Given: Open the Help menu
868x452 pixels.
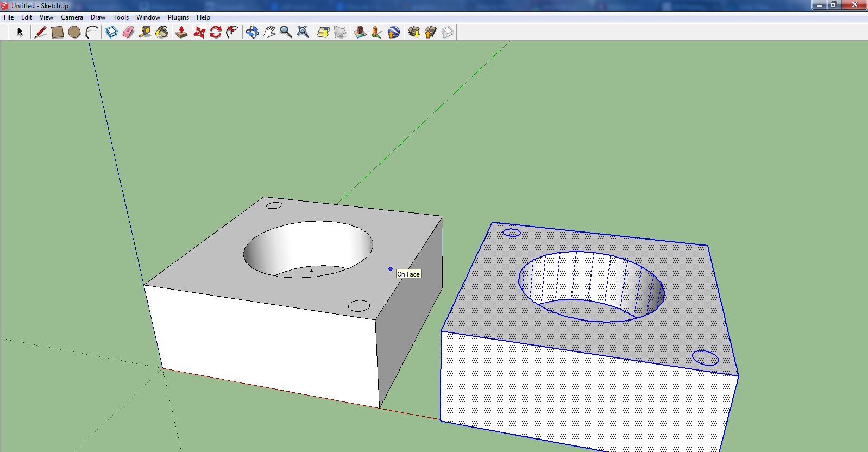Looking at the screenshot, I should (x=203, y=17).
